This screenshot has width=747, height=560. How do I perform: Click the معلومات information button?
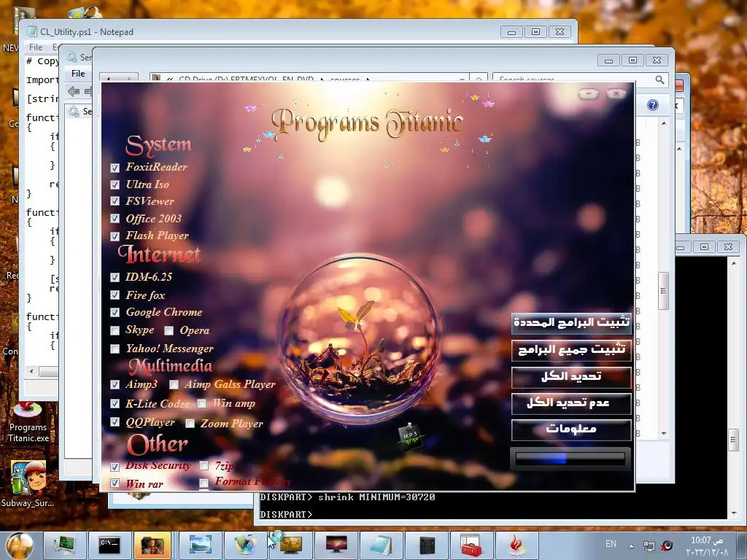(571, 429)
